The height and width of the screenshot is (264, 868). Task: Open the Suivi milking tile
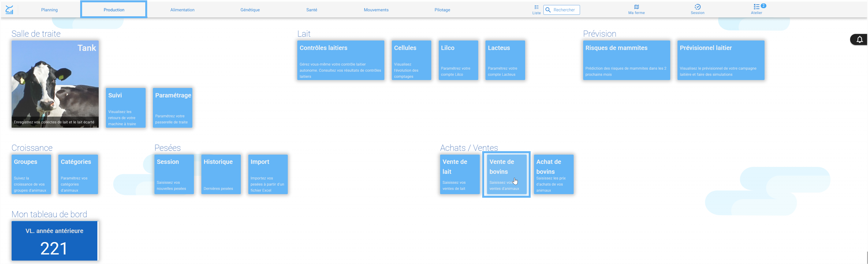pos(126,108)
